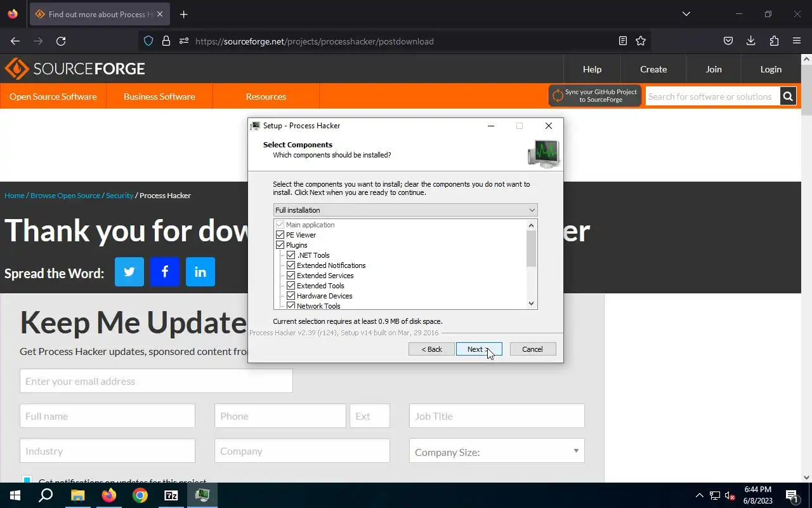
Task: Open Firefox hamburger menu
Action: pos(797,41)
